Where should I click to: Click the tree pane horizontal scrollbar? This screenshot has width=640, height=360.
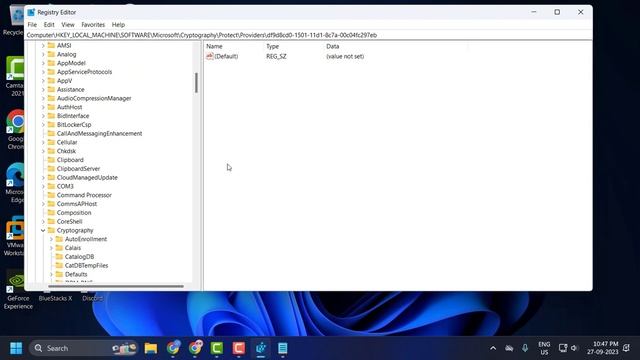click(116, 286)
